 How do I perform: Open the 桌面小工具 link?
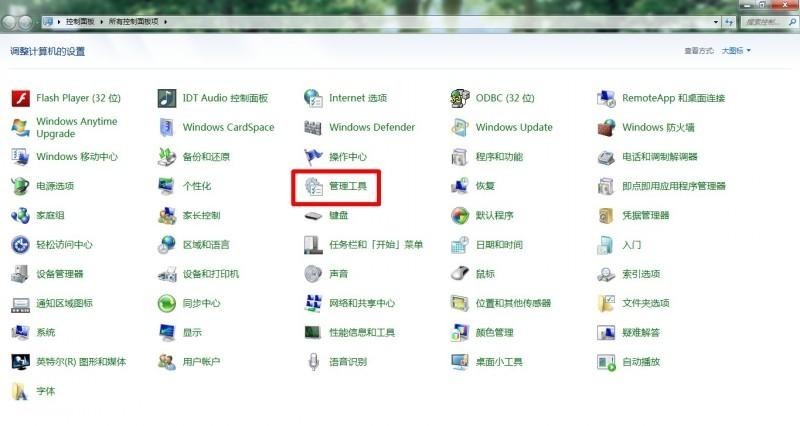point(499,362)
